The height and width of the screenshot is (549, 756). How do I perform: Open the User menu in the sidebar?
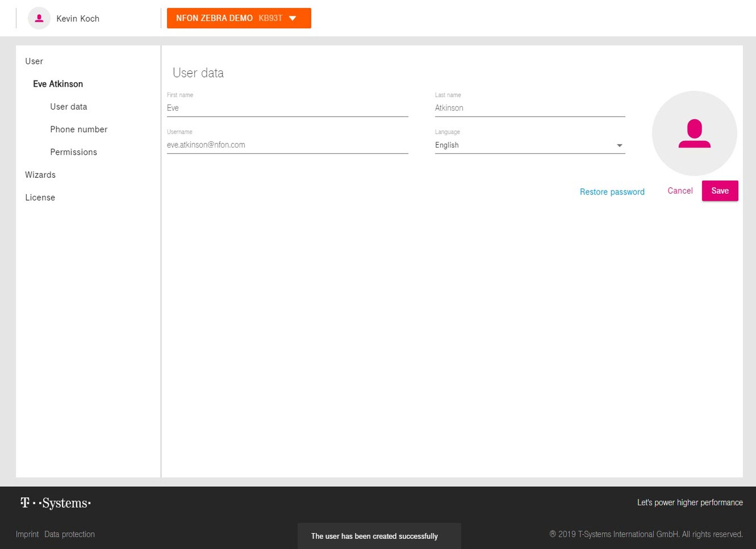pyautogui.click(x=34, y=61)
